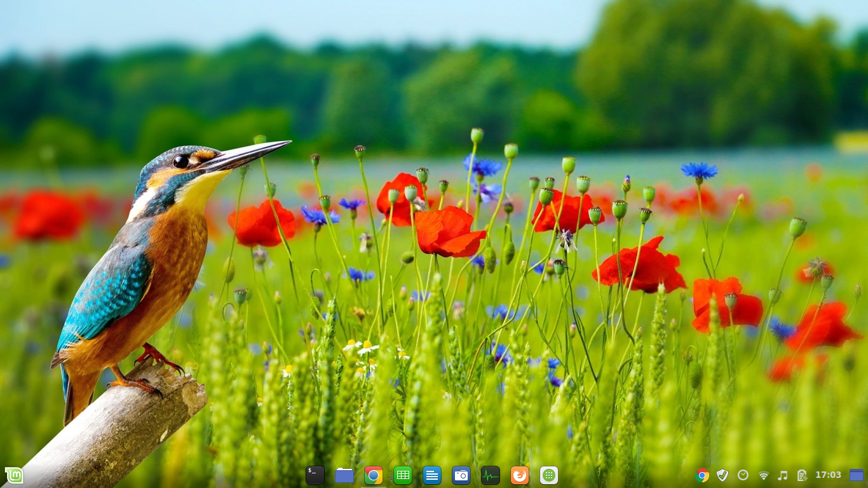This screenshot has width=868, height=488.
Task: Launch Firefox from the dock
Action: coord(520,475)
